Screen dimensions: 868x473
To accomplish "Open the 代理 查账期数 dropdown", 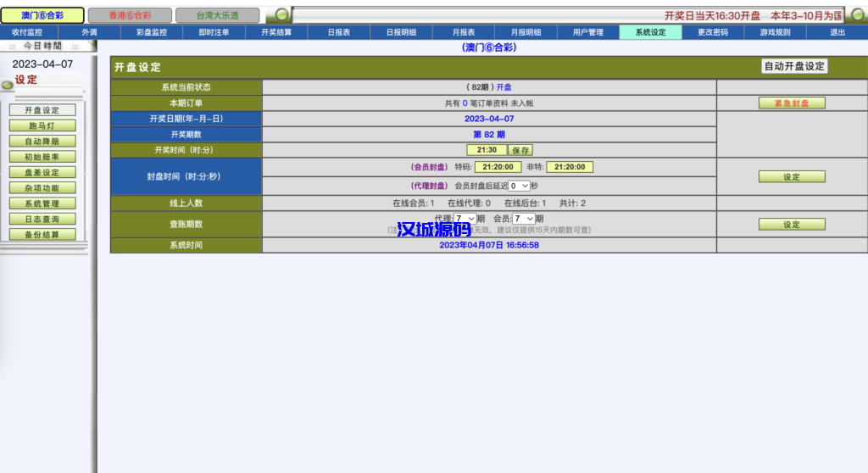I will [465, 219].
